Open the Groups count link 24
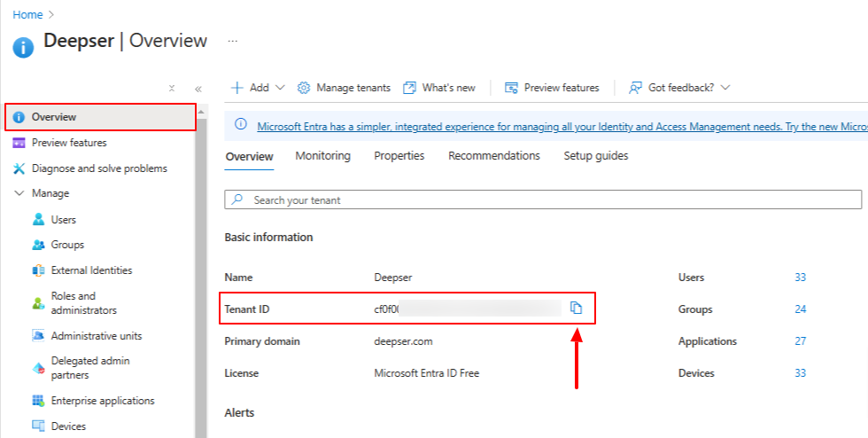Screen dimensions: 868x438 801,309
